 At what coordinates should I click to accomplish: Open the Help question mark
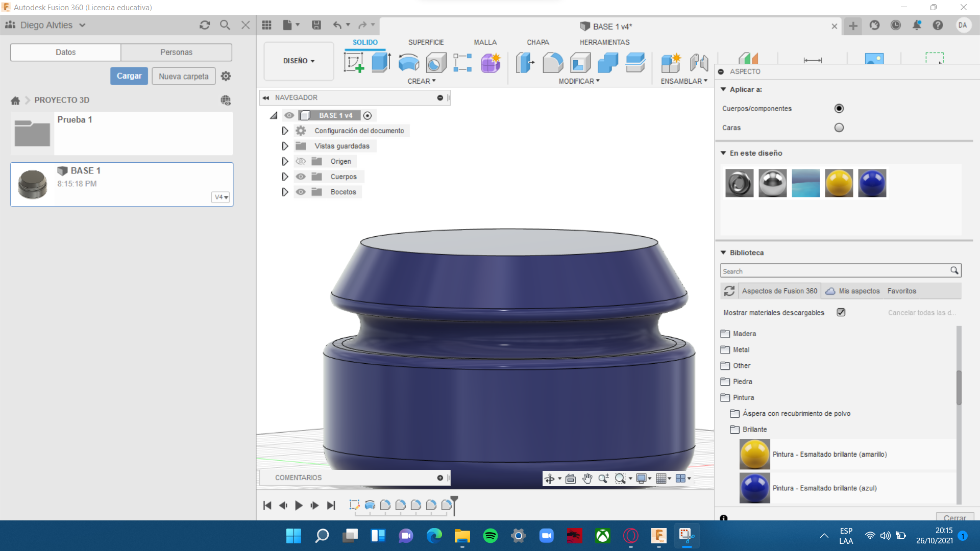[938, 25]
